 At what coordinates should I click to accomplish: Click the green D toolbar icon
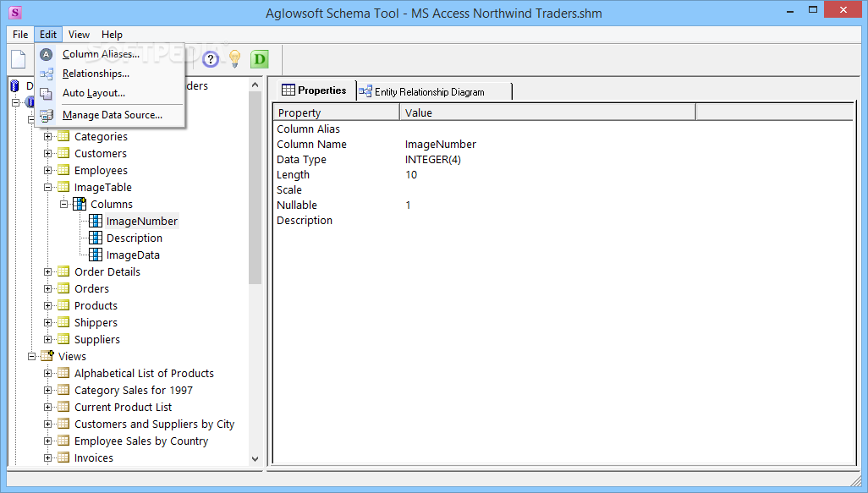click(x=259, y=59)
